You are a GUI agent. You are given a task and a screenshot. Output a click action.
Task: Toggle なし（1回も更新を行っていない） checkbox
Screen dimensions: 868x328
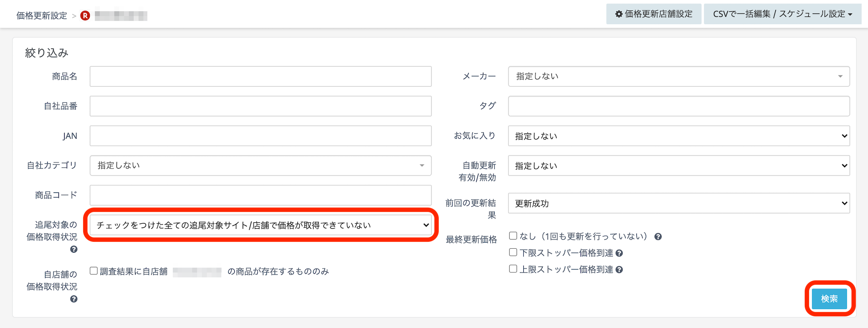[513, 236]
